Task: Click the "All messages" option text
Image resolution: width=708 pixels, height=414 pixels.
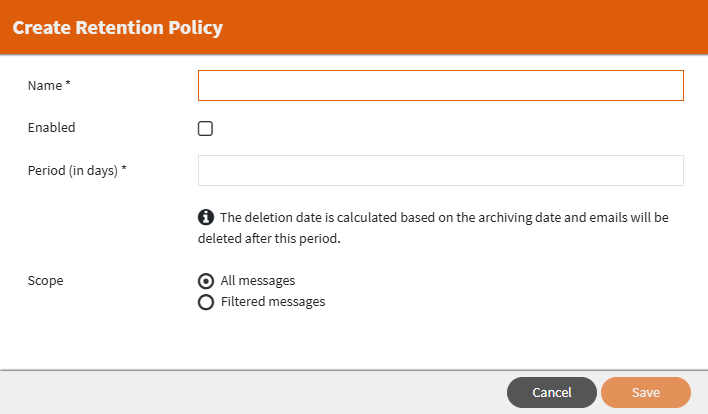Action: (258, 281)
